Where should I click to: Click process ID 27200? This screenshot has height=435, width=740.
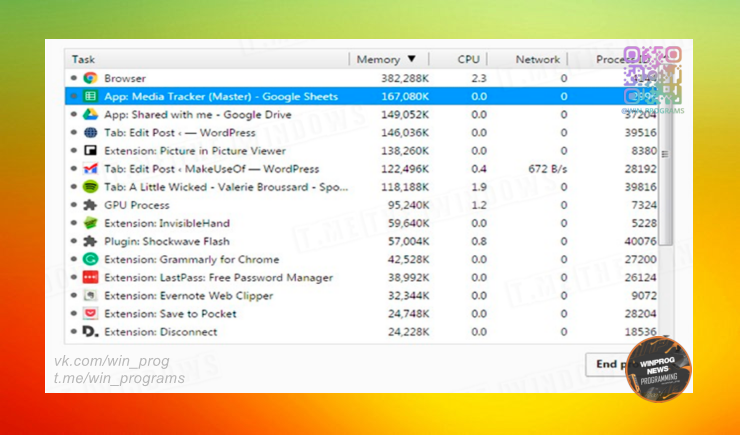pyautogui.click(x=640, y=259)
